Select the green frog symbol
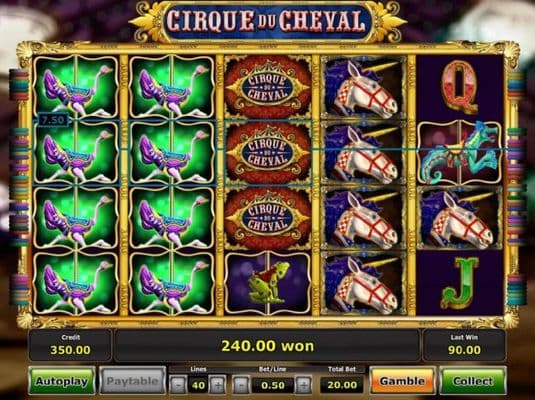This screenshot has width=535, height=400. coord(268,283)
